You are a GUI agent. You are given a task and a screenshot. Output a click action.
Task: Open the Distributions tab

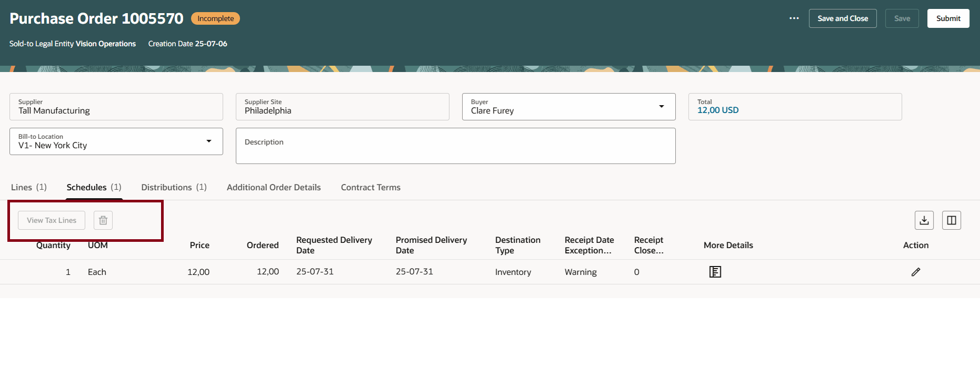(174, 187)
